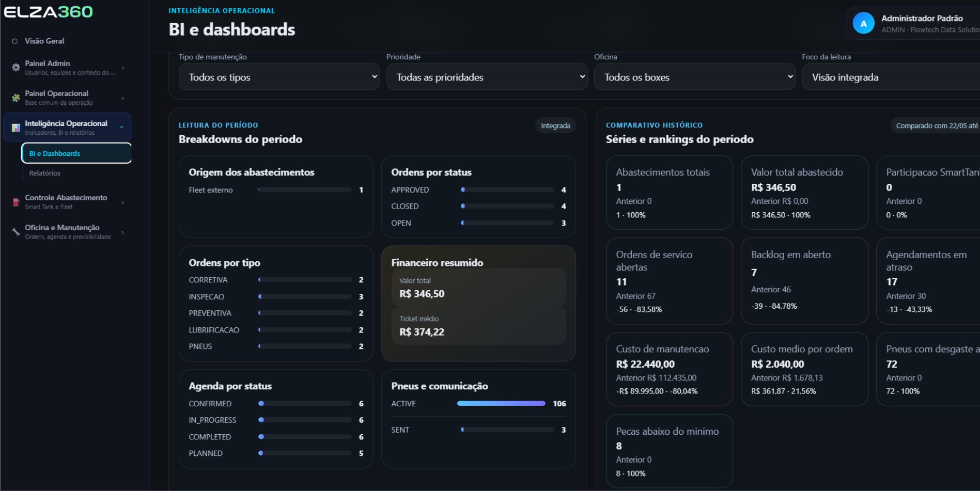Click the CLOSED status row label

(405, 206)
